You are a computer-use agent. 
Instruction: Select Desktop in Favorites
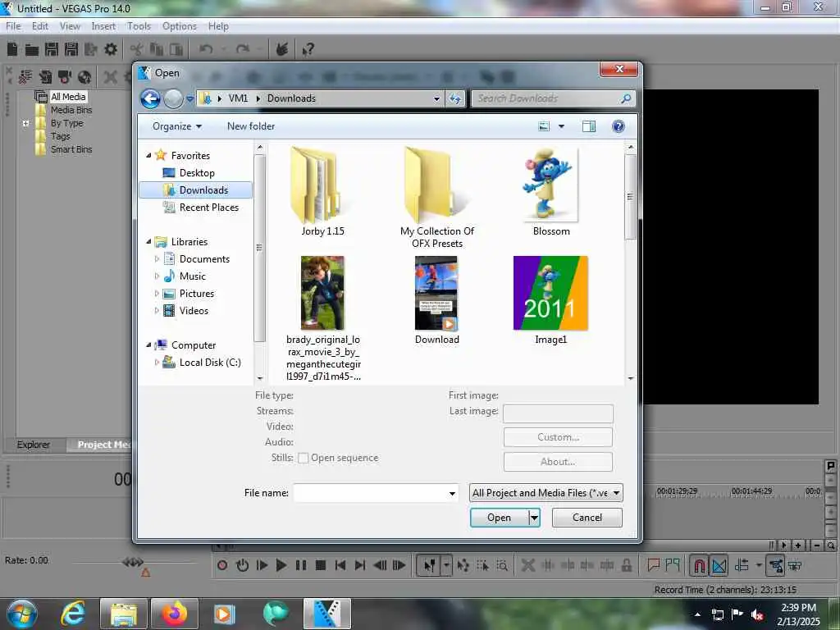[197, 173]
